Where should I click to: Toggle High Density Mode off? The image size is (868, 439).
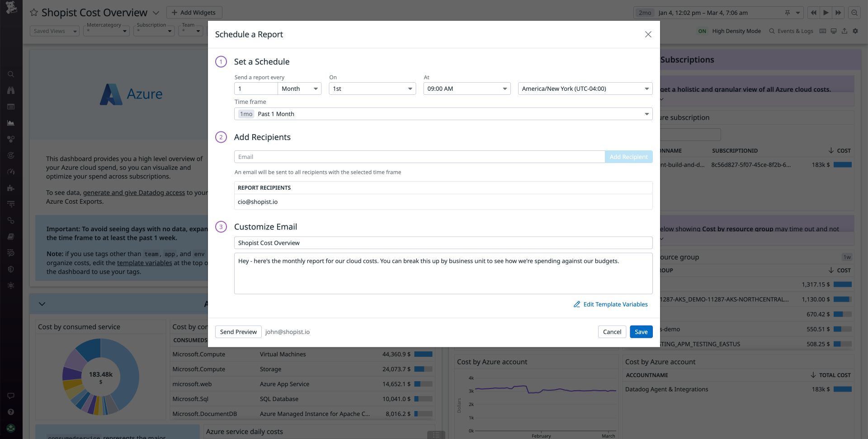(x=702, y=31)
